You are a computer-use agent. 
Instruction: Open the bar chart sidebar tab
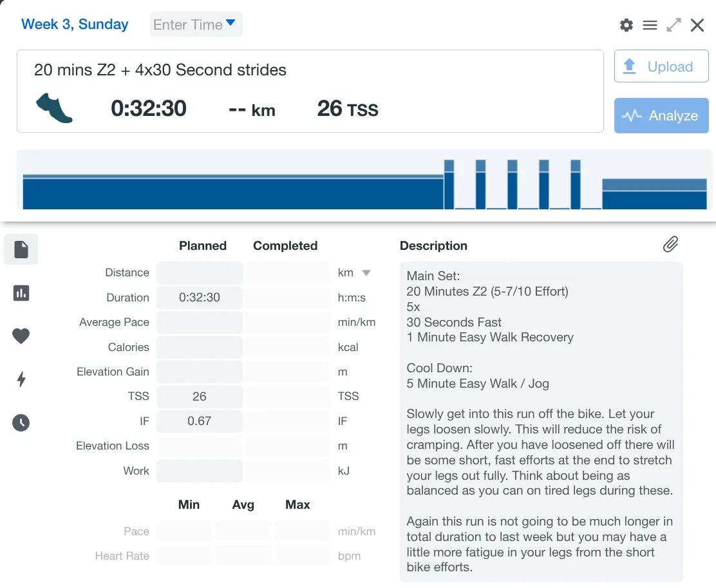click(21, 293)
